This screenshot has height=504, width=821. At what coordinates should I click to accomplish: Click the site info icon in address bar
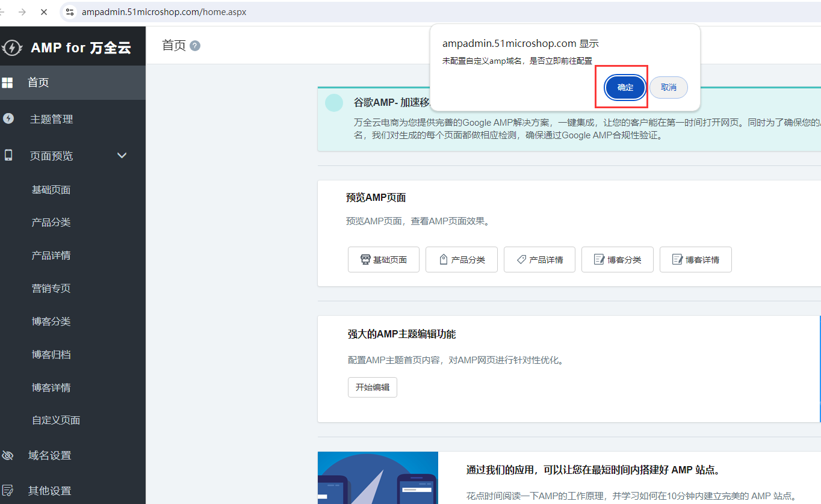pos(70,12)
